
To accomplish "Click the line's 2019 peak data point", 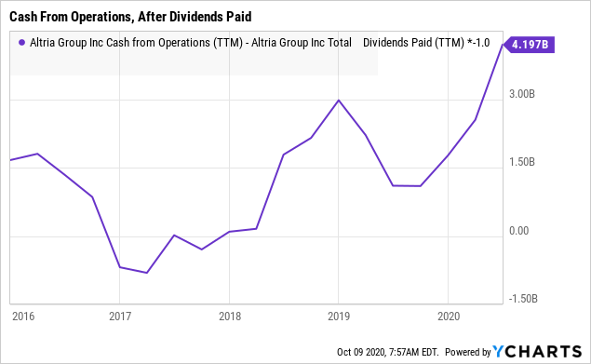I will 339,101.
